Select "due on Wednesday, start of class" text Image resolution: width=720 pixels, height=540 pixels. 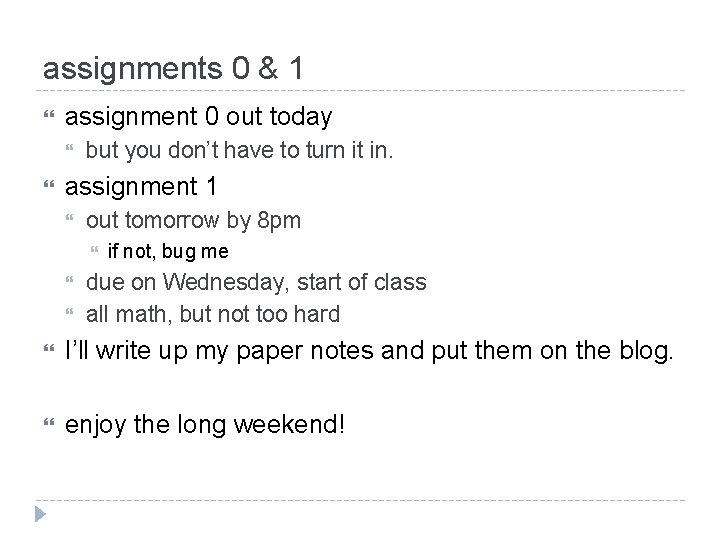[256, 283]
